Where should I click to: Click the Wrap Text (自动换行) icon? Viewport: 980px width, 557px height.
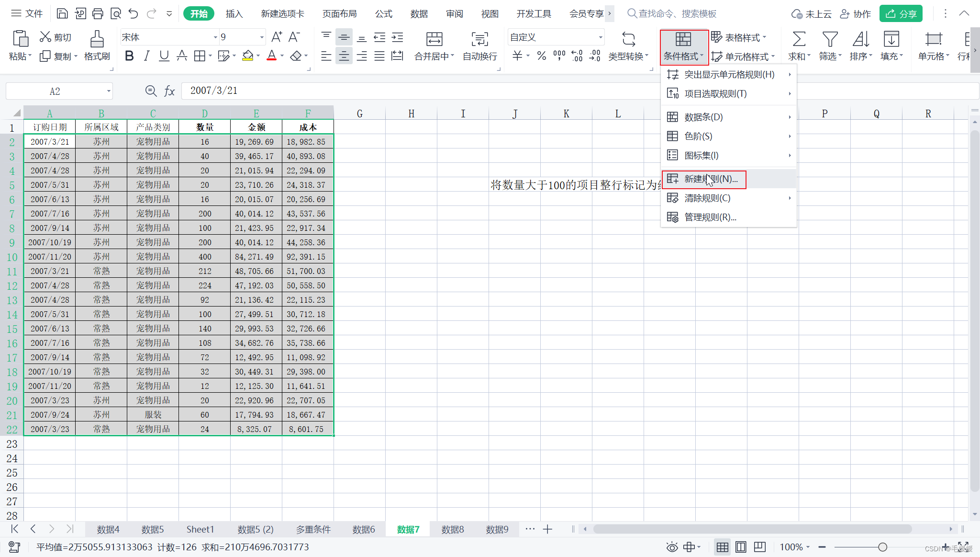pyautogui.click(x=479, y=39)
